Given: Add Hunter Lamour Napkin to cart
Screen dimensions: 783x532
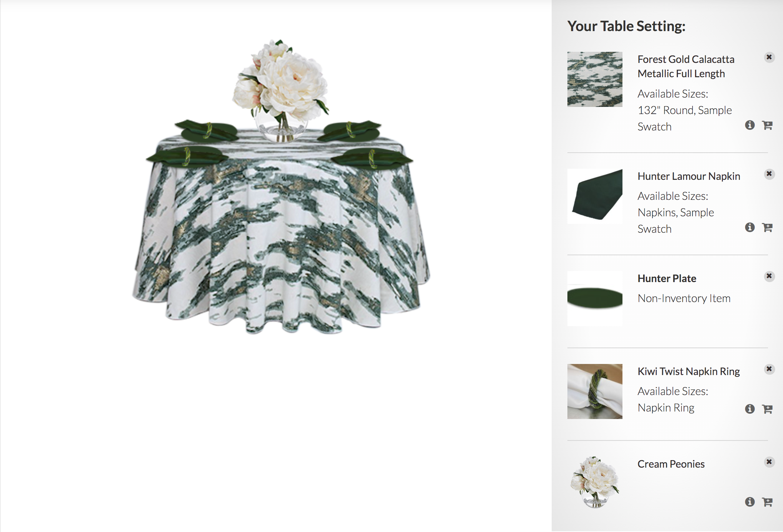Looking at the screenshot, I should click(x=767, y=227).
